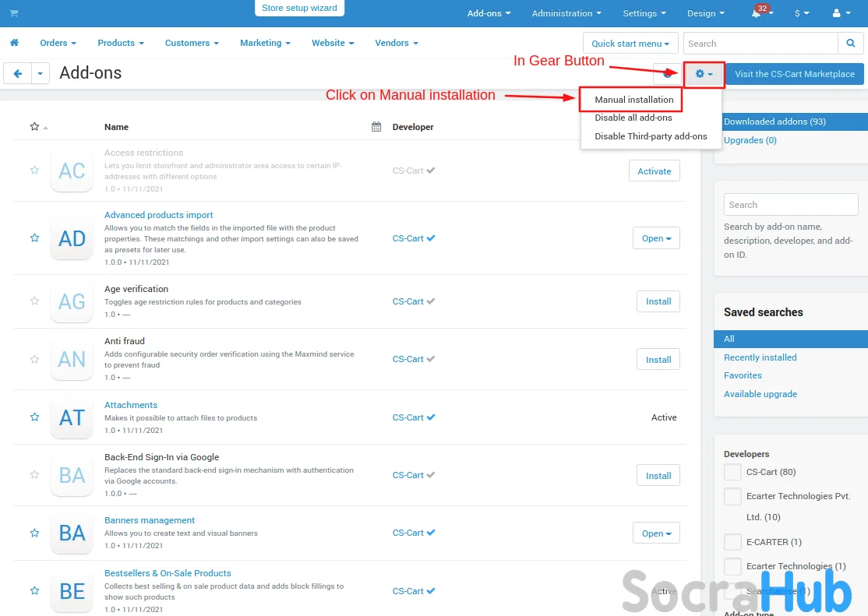Favorite the Bestsellers & On-Sale Products star
The image size is (868, 616).
tap(34, 590)
